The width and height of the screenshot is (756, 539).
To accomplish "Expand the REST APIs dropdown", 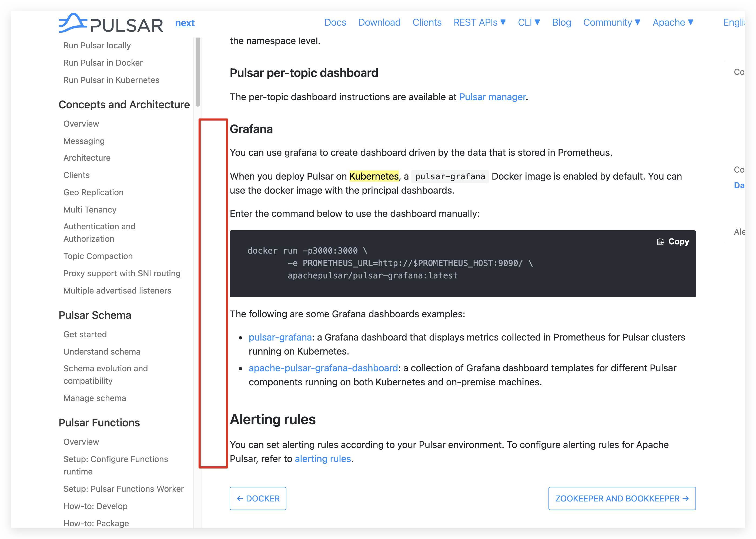I will click(x=479, y=22).
